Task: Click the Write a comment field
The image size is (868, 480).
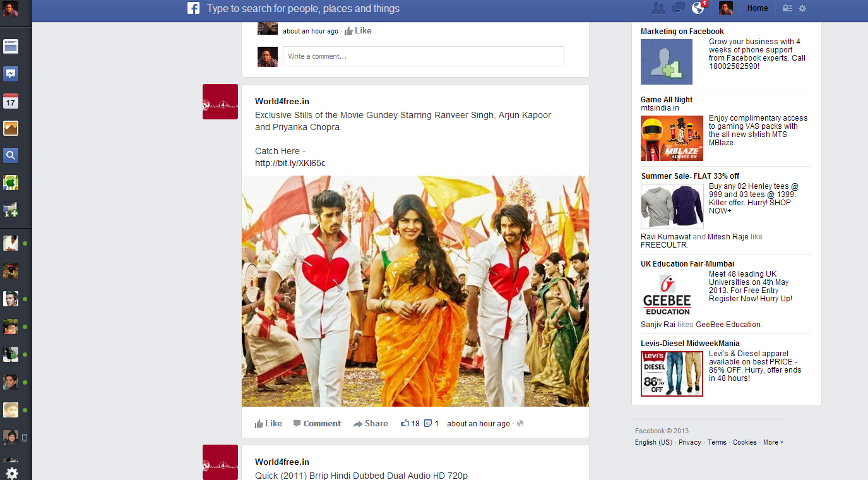Action: point(424,56)
